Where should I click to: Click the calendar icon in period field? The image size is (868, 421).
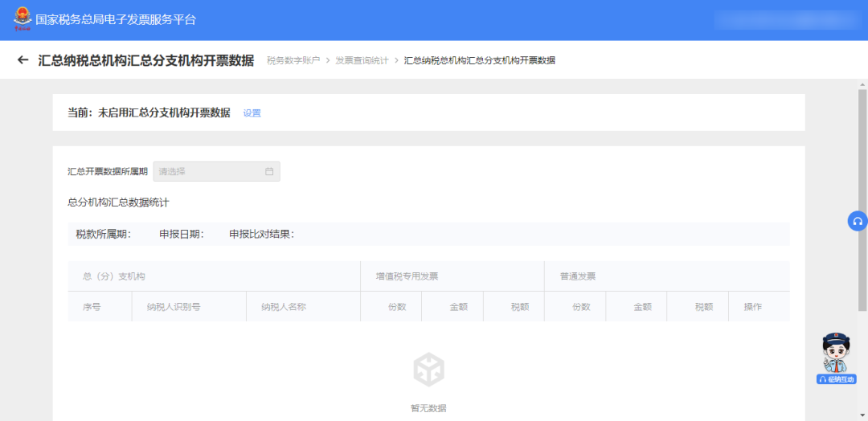tap(269, 171)
